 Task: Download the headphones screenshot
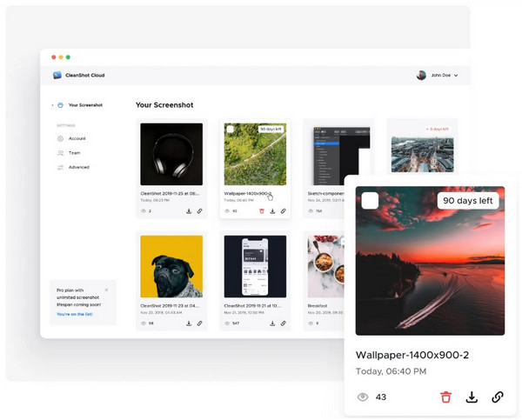(x=189, y=210)
